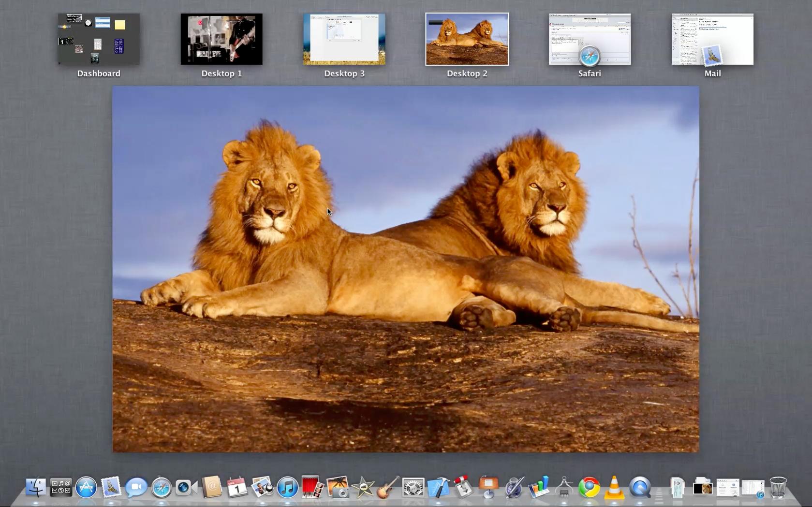This screenshot has width=812, height=507.
Task: Switch to the Dashboard space thumbnail
Action: tap(99, 39)
